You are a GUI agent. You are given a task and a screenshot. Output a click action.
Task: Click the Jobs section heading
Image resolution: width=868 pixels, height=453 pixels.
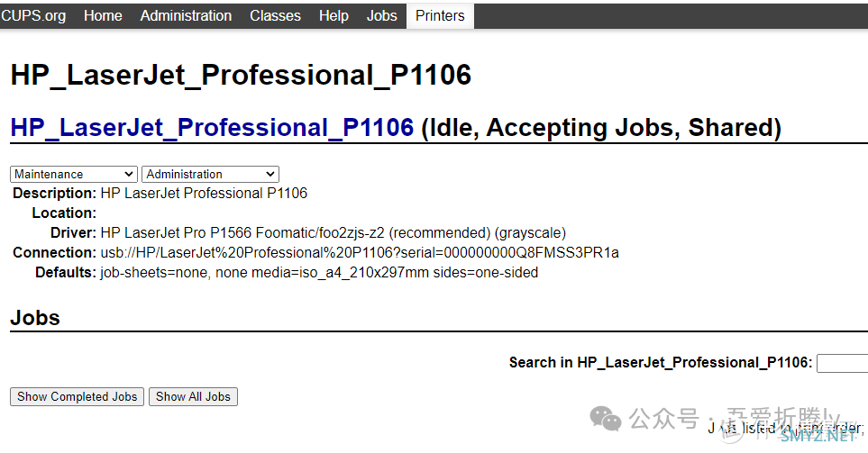35,318
